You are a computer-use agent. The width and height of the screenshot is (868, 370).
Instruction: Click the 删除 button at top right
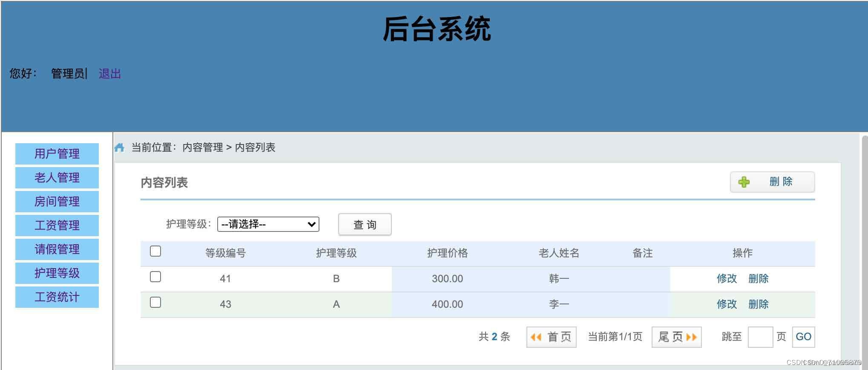click(x=773, y=182)
